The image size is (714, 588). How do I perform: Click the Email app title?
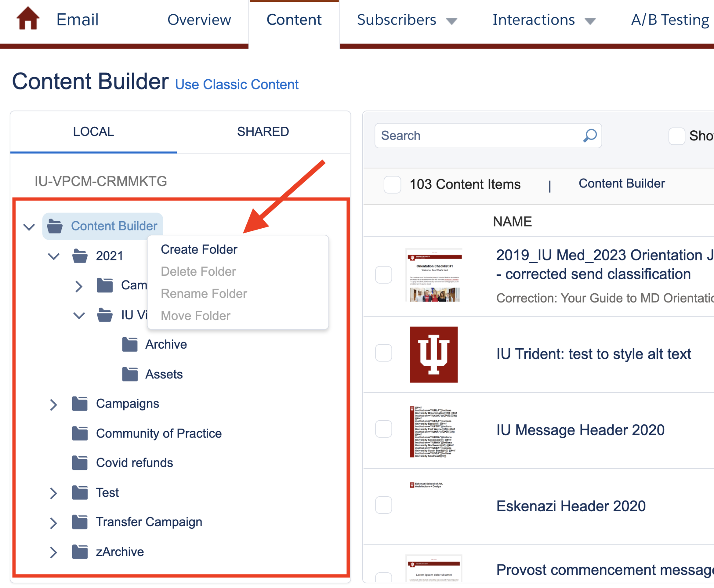pos(78,20)
